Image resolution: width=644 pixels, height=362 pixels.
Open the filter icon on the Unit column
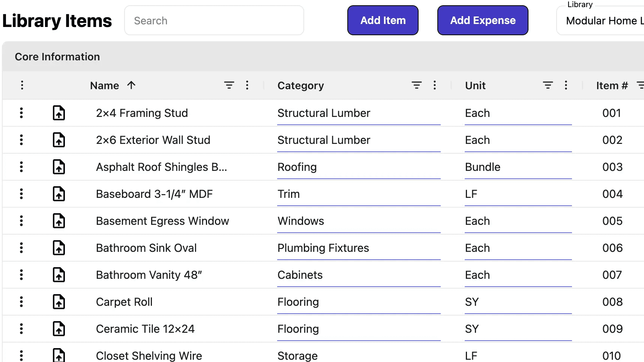click(x=548, y=85)
